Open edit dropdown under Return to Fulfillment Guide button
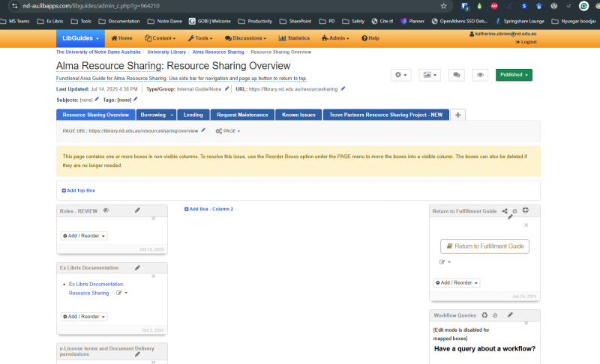600x364 pixels. pyautogui.click(x=445, y=262)
